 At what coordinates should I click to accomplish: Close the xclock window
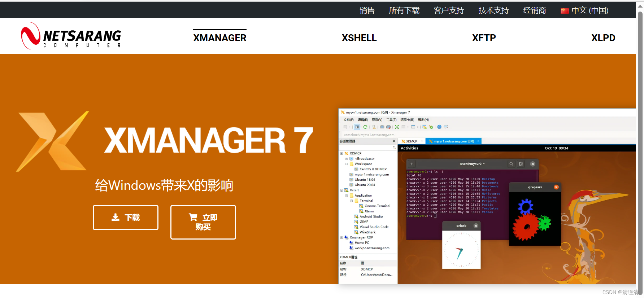click(476, 226)
